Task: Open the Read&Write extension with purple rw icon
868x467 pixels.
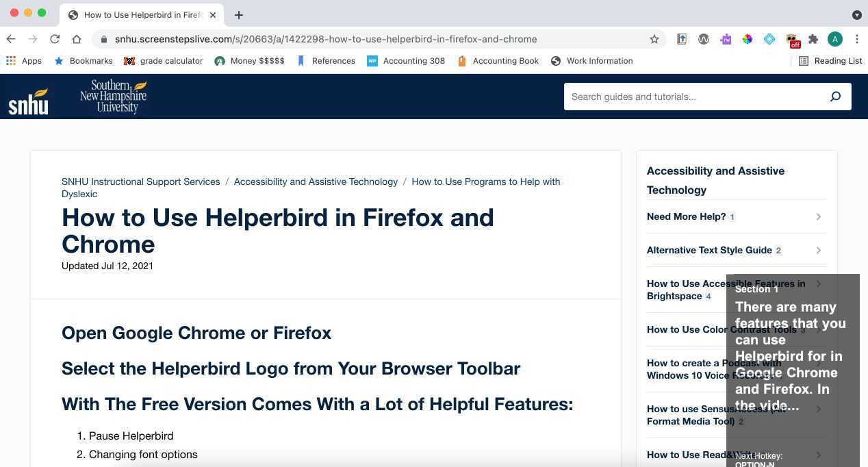Action: coord(726,39)
